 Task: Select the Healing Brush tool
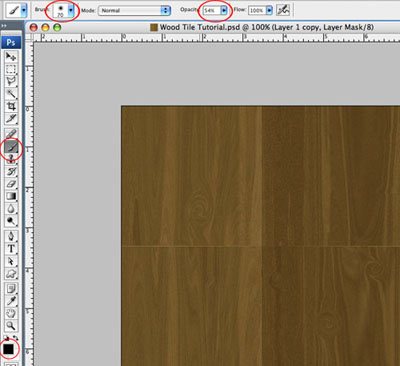(11, 134)
